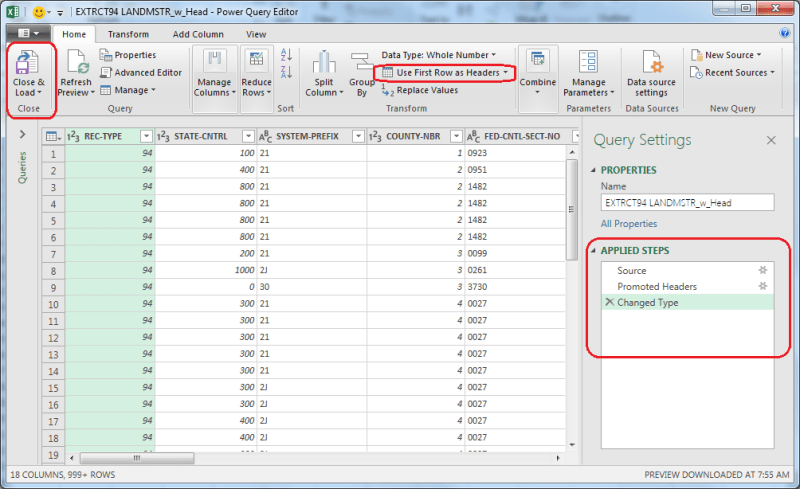Click the Manage Parameters icon

(x=588, y=61)
